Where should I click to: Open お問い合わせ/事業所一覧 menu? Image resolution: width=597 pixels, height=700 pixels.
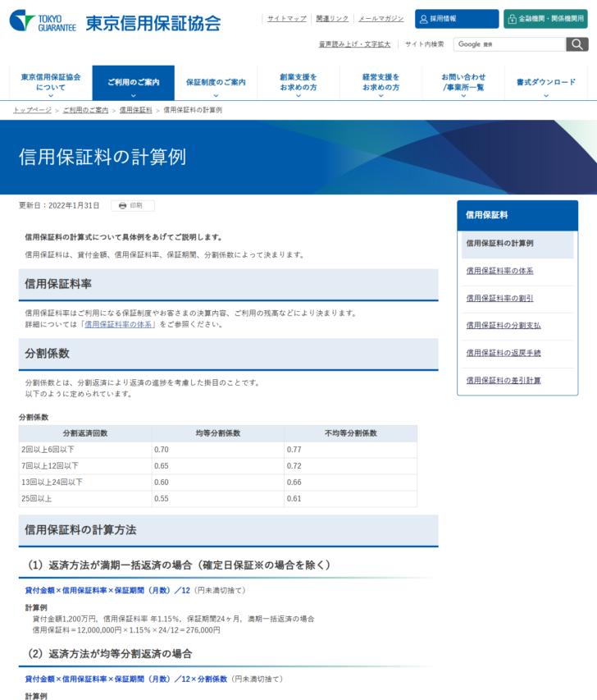click(463, 83)
